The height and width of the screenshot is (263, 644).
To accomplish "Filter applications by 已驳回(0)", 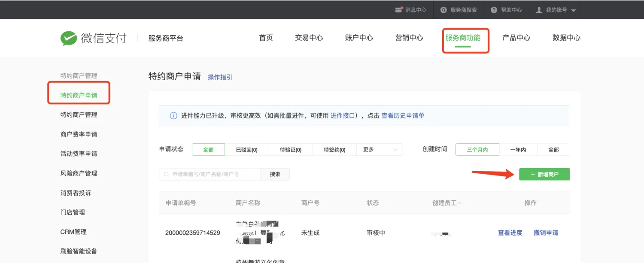I will [x=246, y=150].
